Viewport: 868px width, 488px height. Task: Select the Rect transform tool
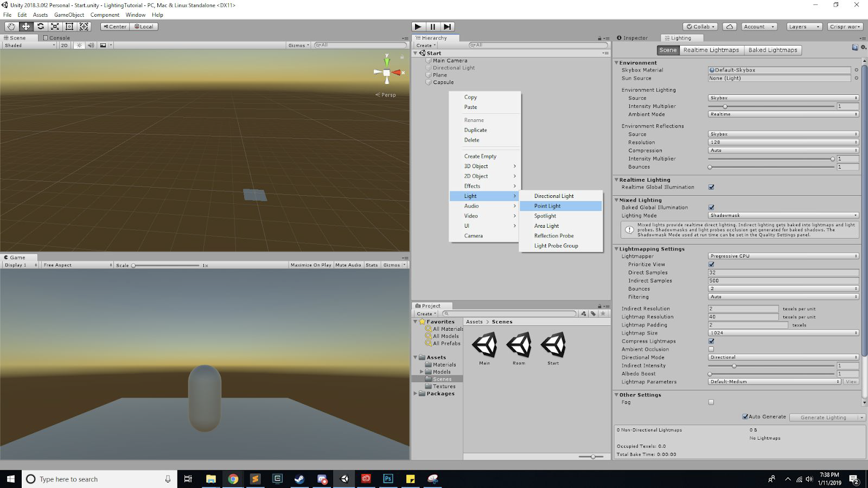coord(69,27)
